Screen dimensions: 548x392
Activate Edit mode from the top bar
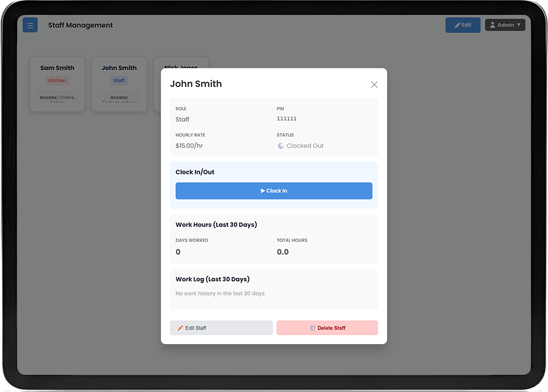pyautogui.click(x=463, y=25)
